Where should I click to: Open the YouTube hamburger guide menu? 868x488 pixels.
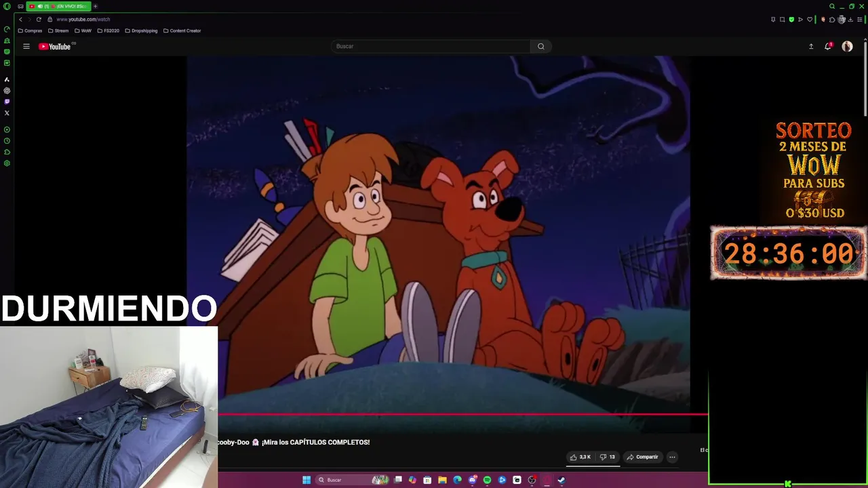(x=26, y=46)
